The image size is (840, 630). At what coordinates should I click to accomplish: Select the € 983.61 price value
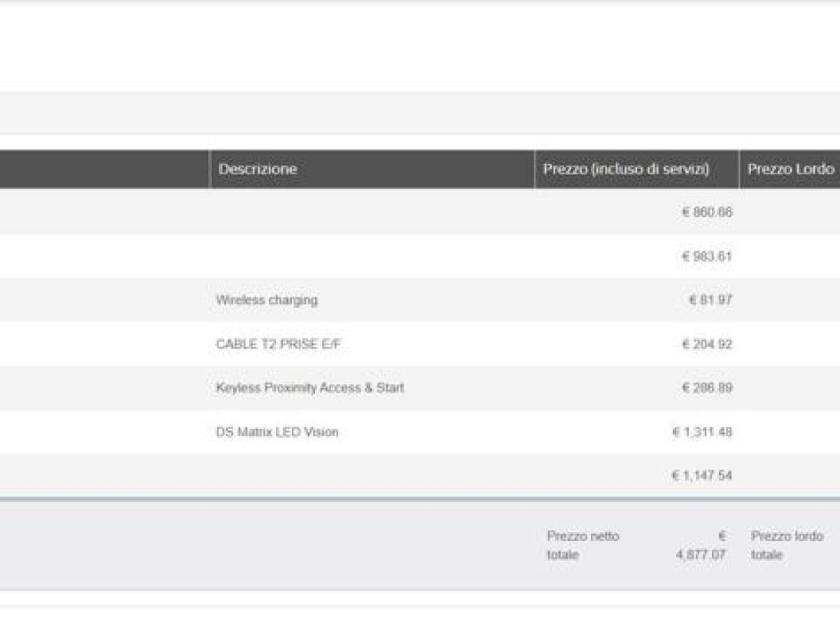(x=706, y=256)
